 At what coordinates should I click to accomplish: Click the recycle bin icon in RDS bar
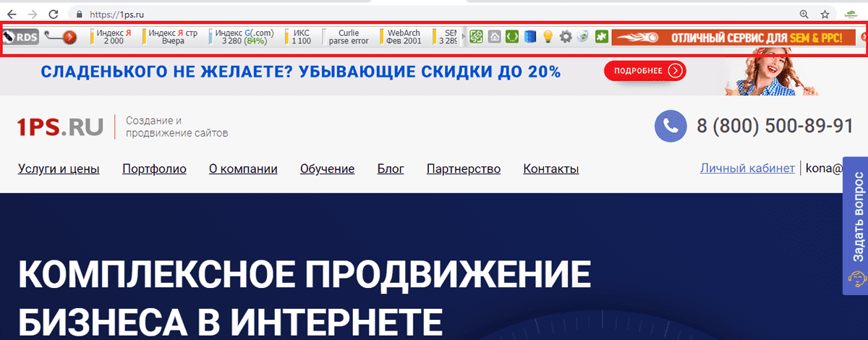click(583, 36)
